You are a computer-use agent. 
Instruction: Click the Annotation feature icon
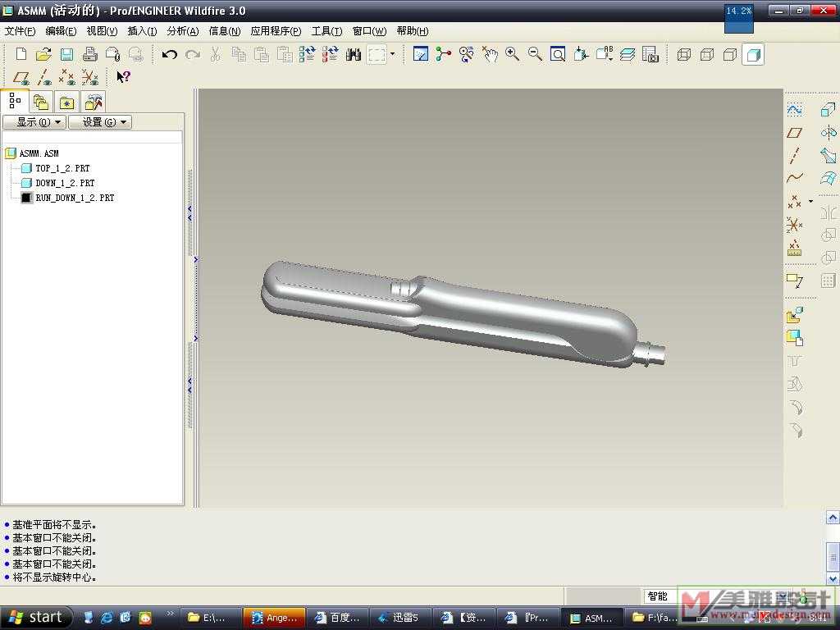(x=794, y=281)
